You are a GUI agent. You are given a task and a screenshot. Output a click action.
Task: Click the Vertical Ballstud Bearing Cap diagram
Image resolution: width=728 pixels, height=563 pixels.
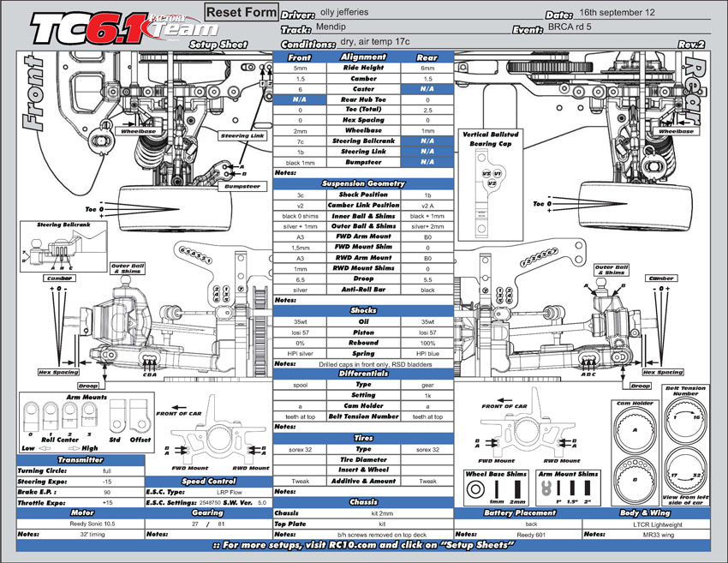click(x=490, y=185)
